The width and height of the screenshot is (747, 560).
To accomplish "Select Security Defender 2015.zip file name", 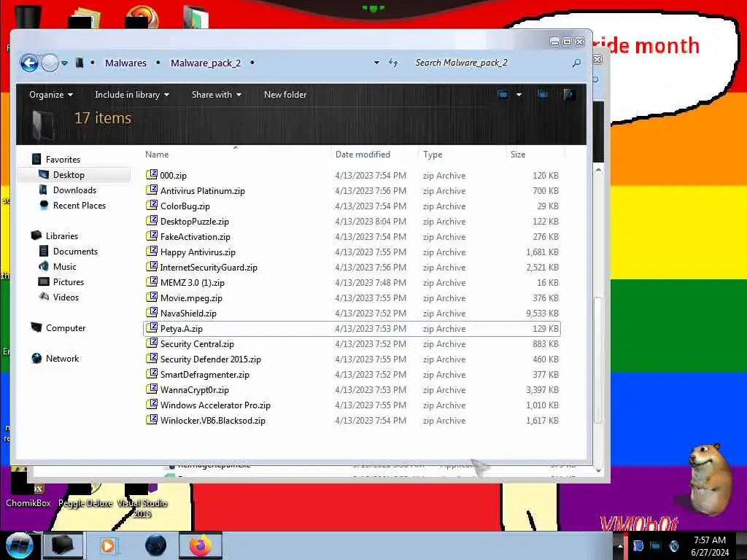I will 211,359.
